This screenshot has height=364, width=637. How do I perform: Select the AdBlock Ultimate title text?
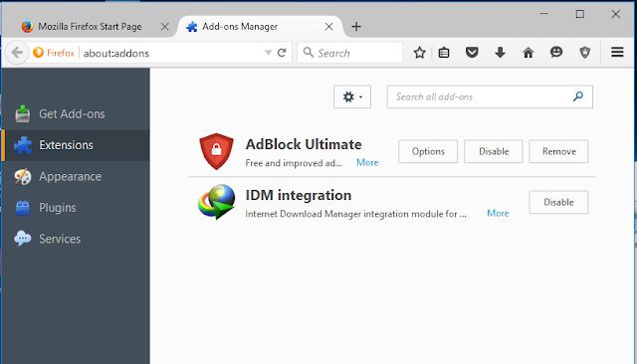pyautogui.click(x=304, y=144)
